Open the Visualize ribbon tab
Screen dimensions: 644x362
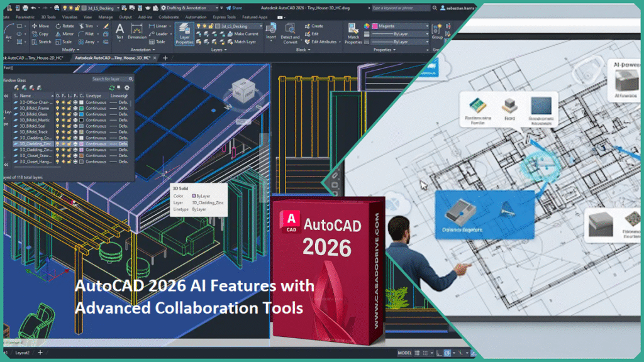(69, 17)
